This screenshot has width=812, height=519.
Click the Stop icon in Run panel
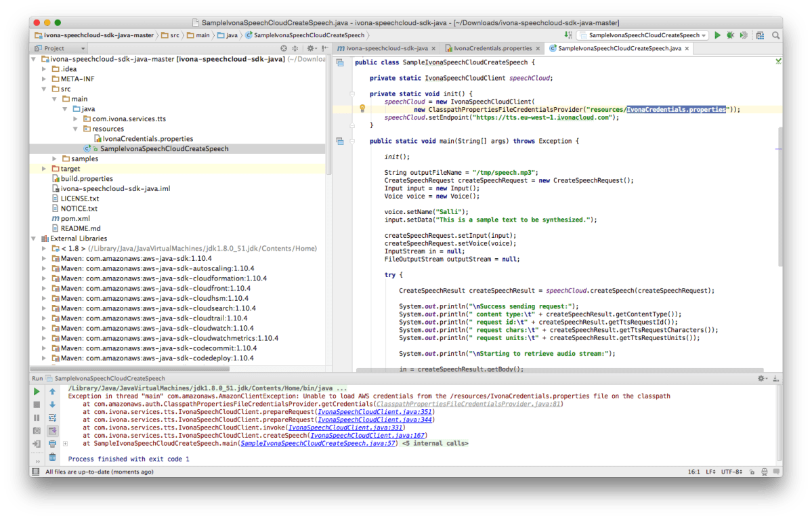(37, 404)
